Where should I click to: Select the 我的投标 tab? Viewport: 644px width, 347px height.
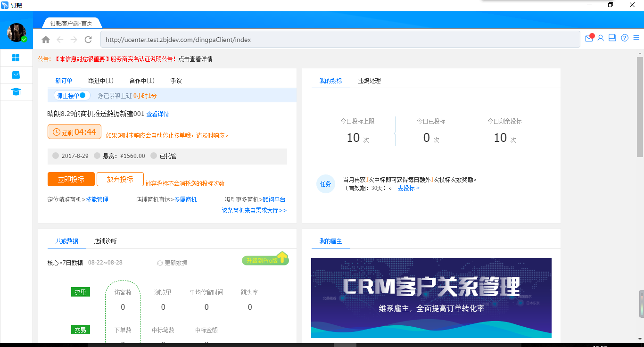click(331, 81)
